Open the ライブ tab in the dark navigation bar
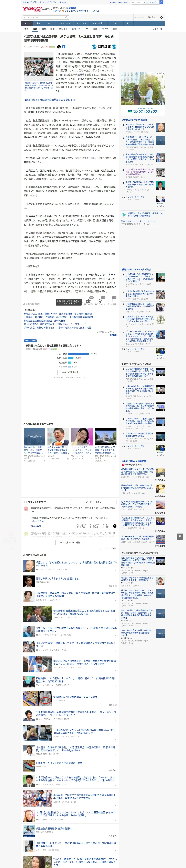The image size is (186, 868). 49,24
